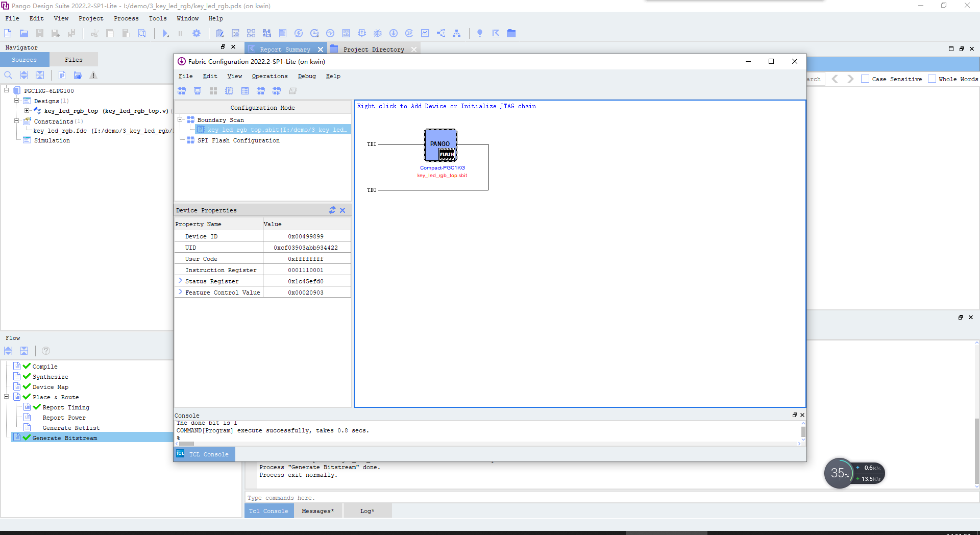Image resolution: width=980 pixels, height=535 pixels.
Task: Expand the Feature Control Value property row
Action: point(180,292)
